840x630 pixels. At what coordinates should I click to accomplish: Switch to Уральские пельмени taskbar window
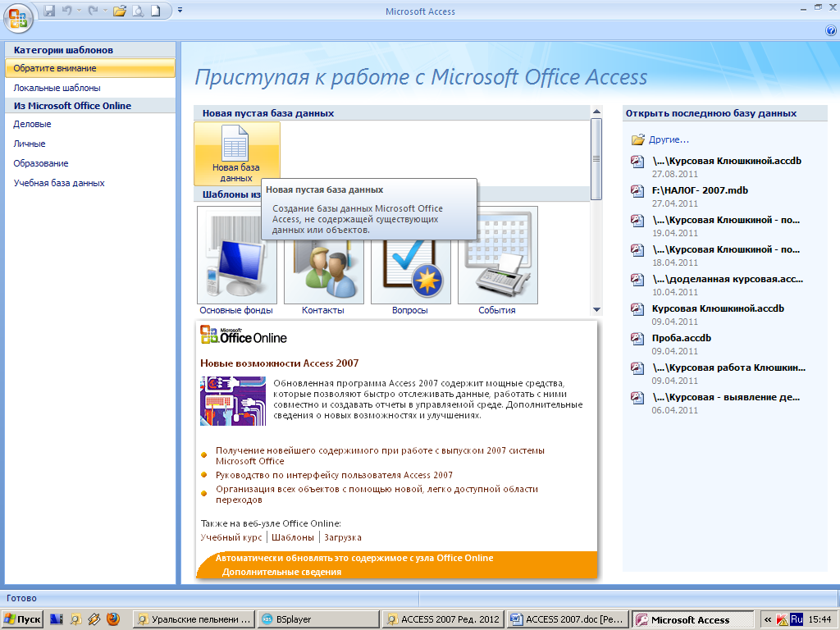194,619
